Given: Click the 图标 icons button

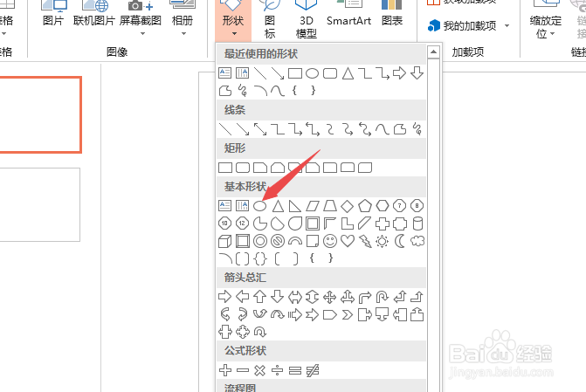Looking at the screenshot, I should [270, 21].
